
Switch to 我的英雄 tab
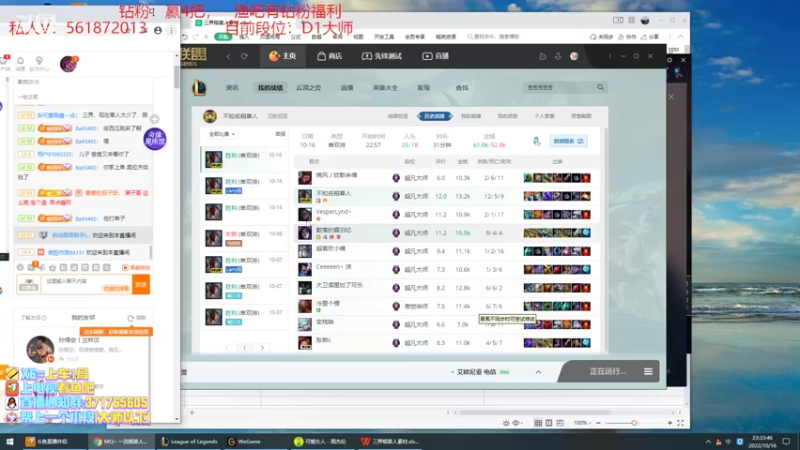click(x=471, y=116)
